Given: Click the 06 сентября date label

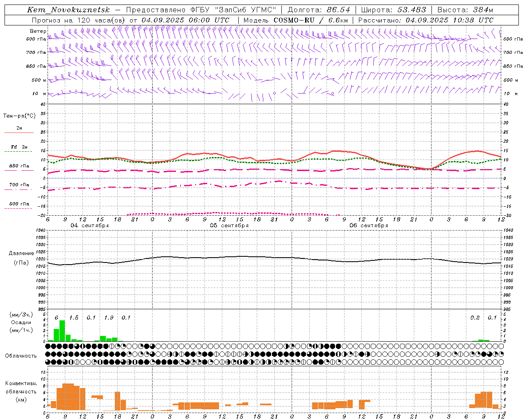Looking at the screenshot, I should pos(369,226).
